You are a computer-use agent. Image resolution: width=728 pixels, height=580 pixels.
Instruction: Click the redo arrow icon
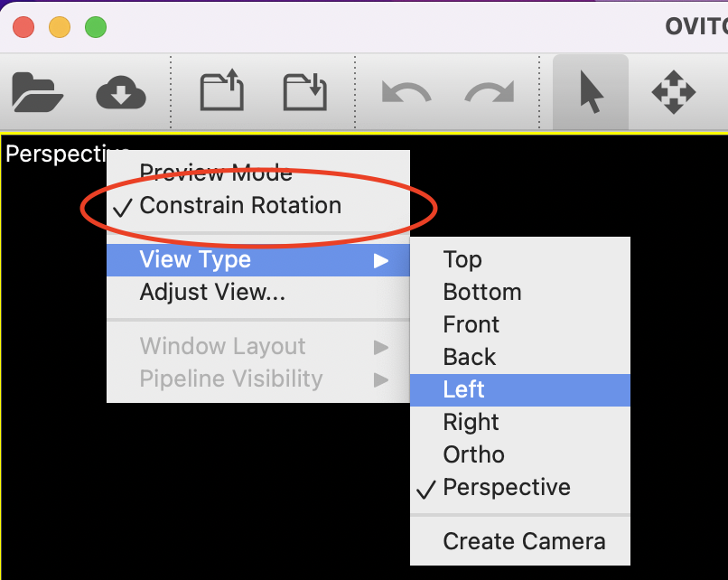click(x=489, y=92)
